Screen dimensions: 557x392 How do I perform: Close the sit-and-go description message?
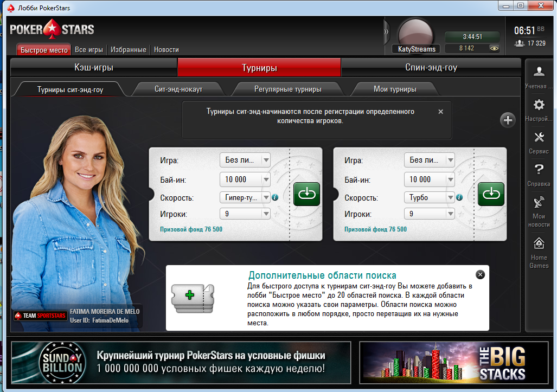pyautogui.click(x=440, y=112)
